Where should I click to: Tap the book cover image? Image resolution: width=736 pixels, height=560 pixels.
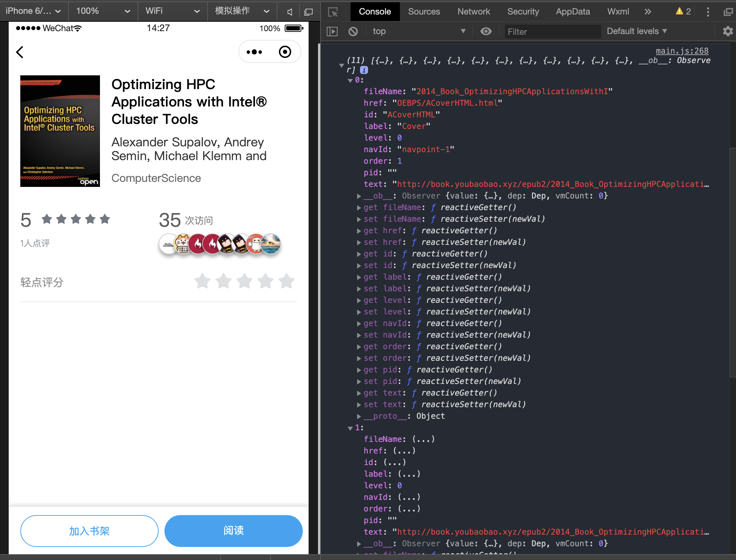(x=60, y=131)
